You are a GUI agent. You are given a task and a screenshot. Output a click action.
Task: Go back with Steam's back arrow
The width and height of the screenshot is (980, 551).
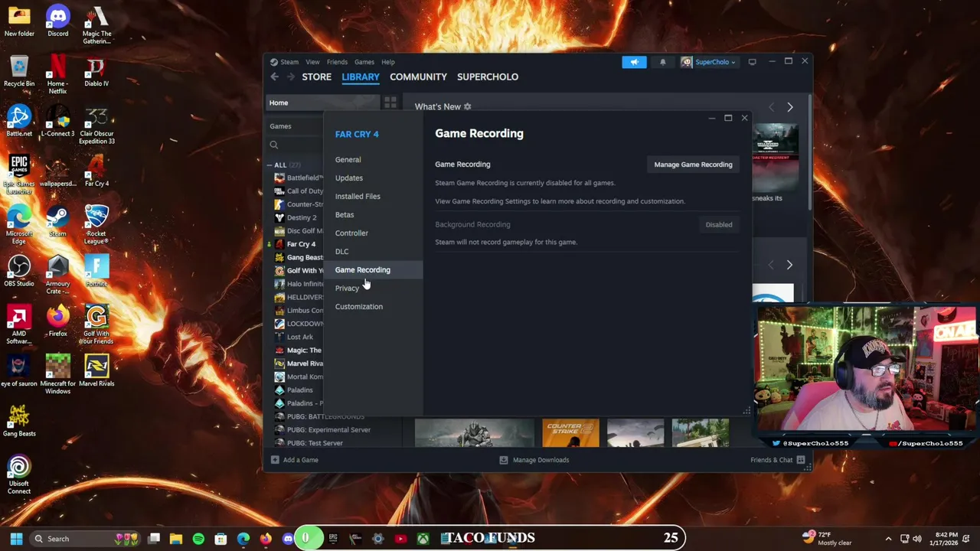coord(275,77)
